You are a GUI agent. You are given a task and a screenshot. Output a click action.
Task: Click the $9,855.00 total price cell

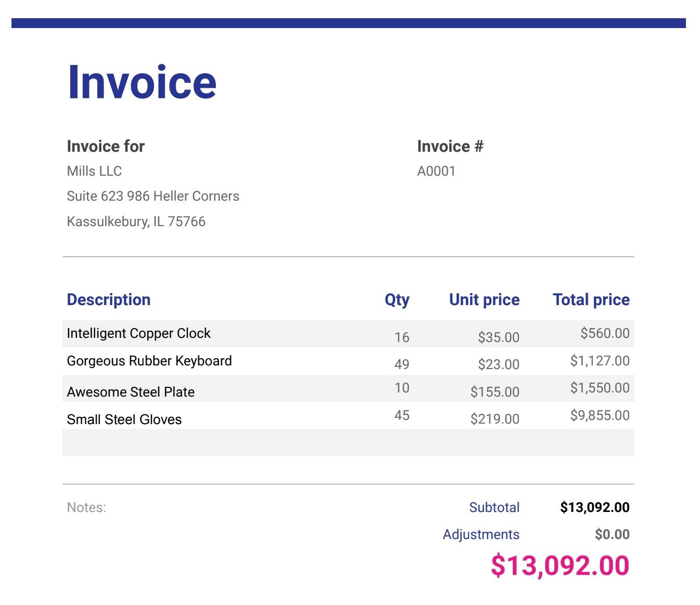point(600,415)
